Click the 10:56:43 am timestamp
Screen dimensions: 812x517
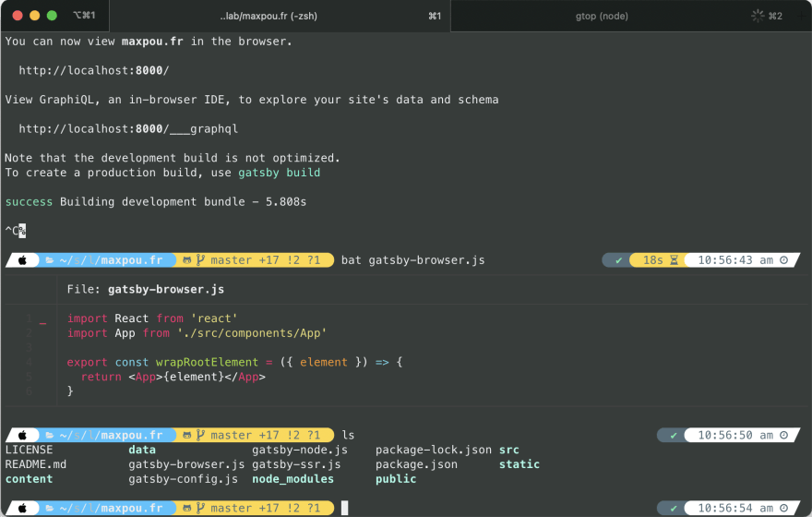735,260
